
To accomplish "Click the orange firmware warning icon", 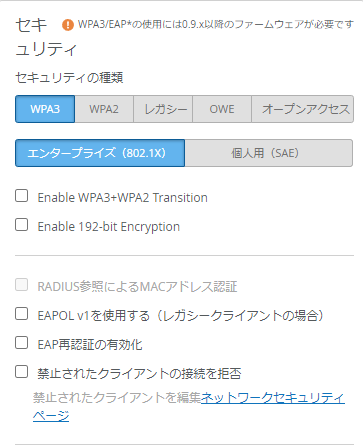I will coord(68,25).
